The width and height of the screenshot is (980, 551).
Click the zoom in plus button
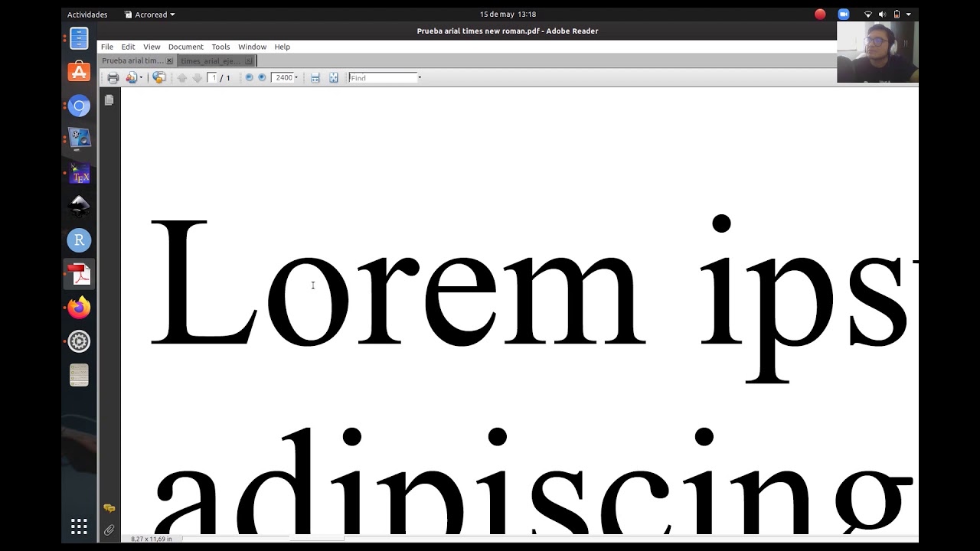[262, 78]
